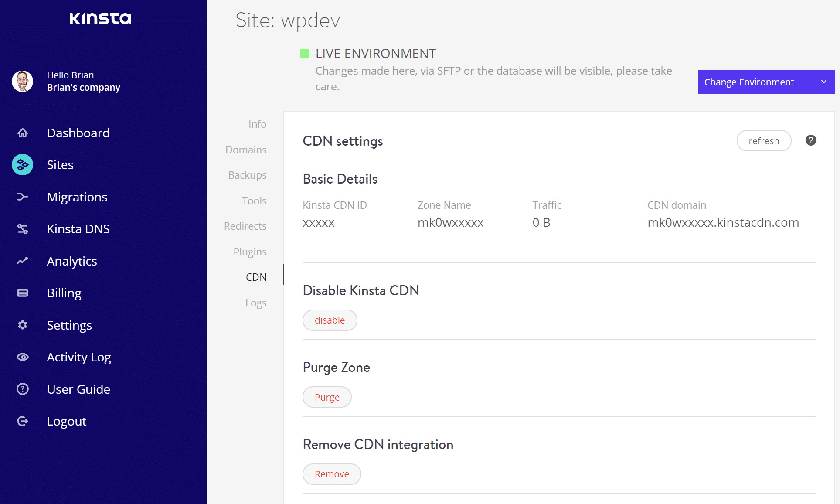The height and width of the screenshot is (504, 840).
Task: Open Brian's profile avatar
Action: (23, 82)
